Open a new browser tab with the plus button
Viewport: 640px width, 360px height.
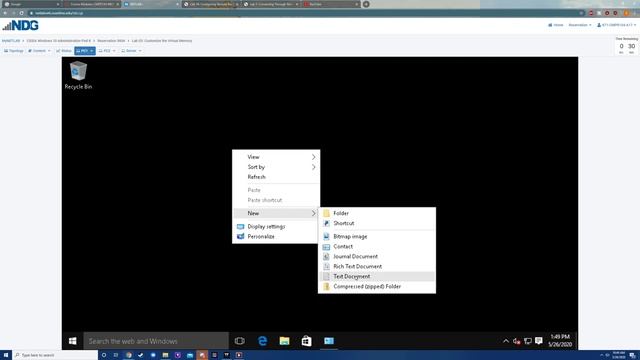point(366,4)
